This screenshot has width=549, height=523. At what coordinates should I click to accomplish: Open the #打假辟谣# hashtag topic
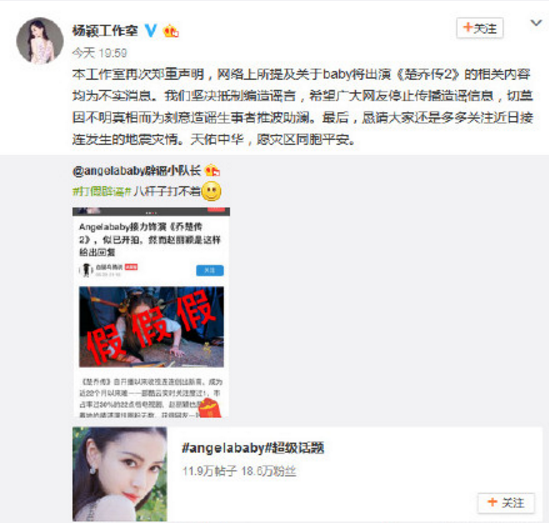pos(102,191)
